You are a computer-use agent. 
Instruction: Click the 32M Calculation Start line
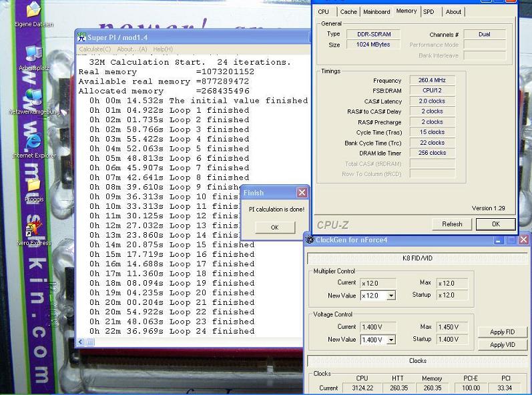pyautogui.click(x=190, y=63)
